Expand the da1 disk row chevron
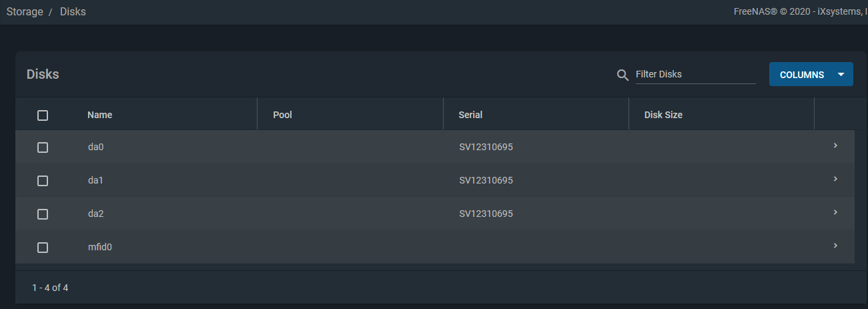The width and height of the screenshot is (868, 309). (835, 179)
